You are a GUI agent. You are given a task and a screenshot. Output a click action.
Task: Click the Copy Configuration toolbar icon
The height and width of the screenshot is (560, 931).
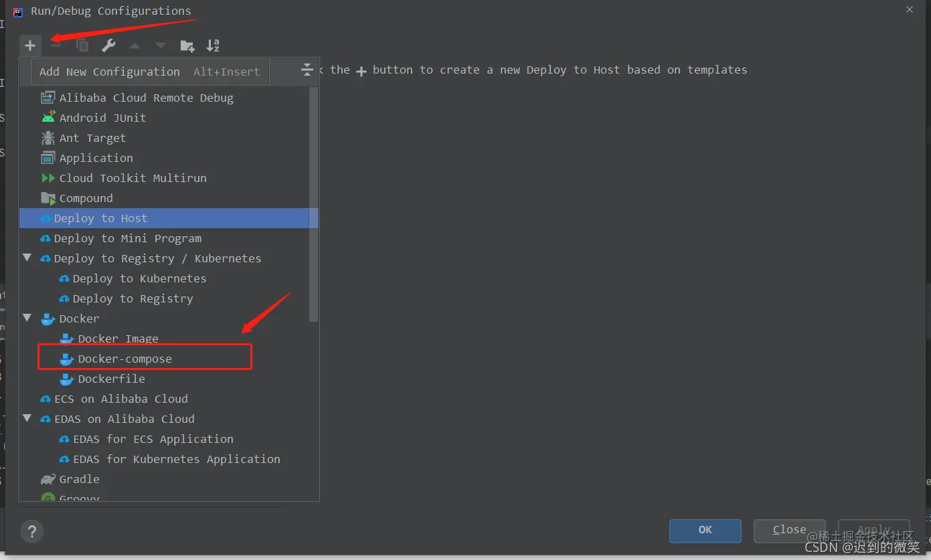[x=82, y=45]
